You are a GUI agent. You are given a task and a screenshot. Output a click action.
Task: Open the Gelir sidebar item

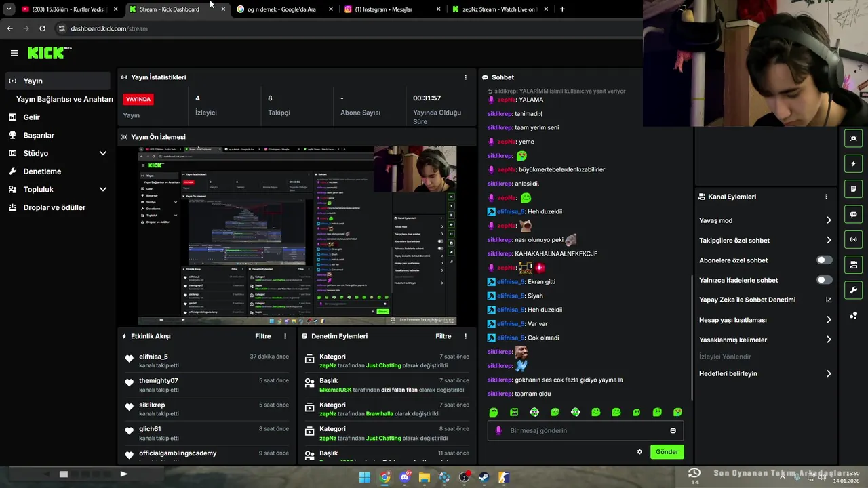pyautogui.click(x=56, y=117)
